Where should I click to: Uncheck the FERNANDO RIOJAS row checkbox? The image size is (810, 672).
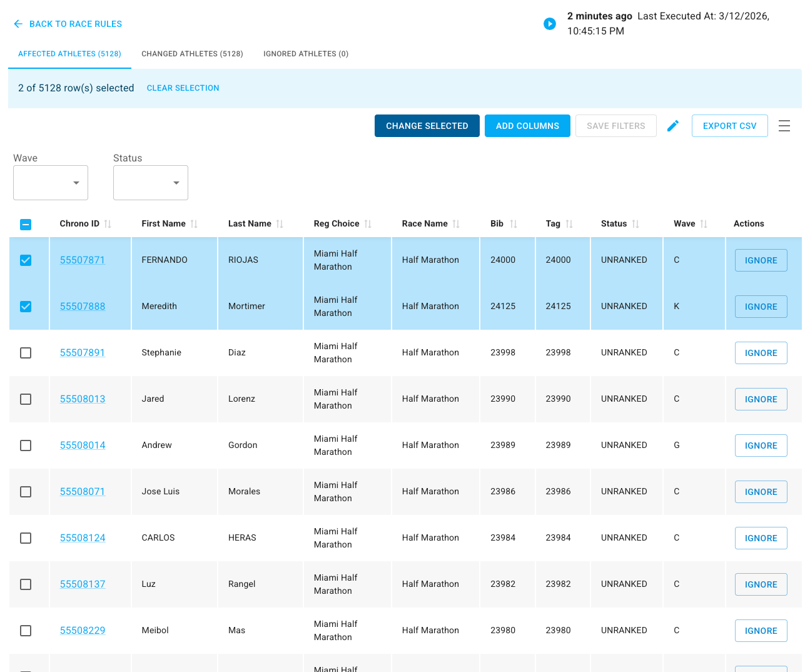[x=26, y=260]
